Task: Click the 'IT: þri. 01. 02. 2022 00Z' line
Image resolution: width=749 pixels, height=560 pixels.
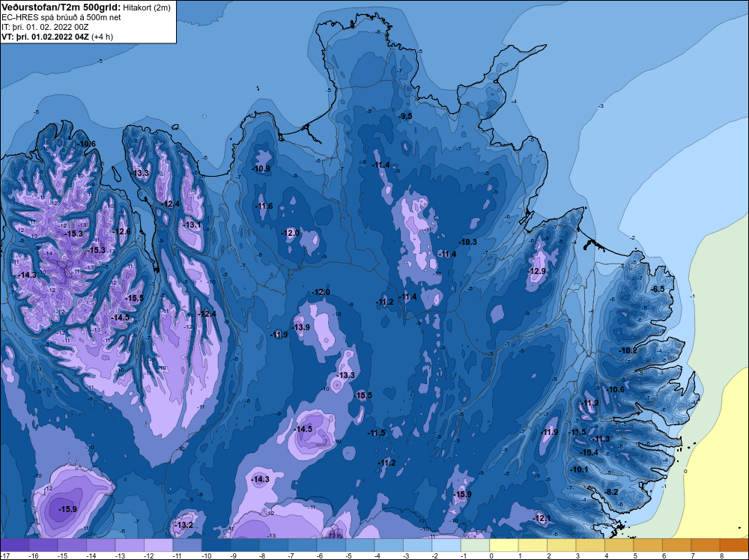Action: click(x=45, y=27)
